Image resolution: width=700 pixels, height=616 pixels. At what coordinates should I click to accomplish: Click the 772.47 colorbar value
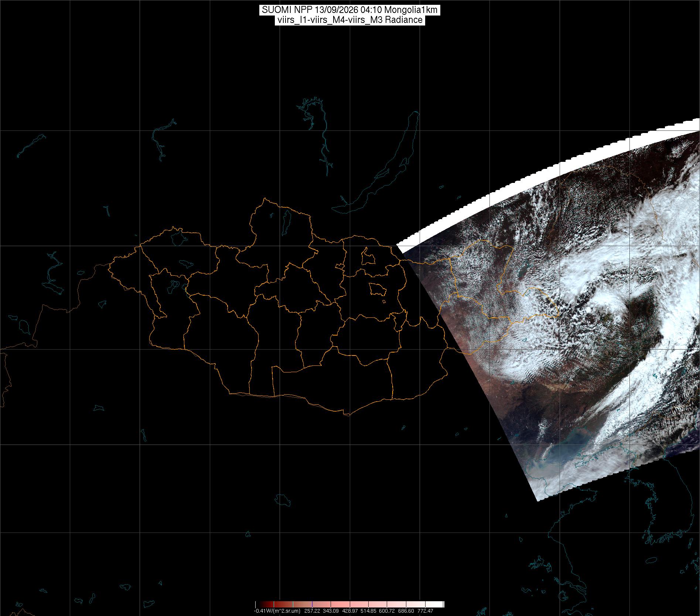click(425, 611)
